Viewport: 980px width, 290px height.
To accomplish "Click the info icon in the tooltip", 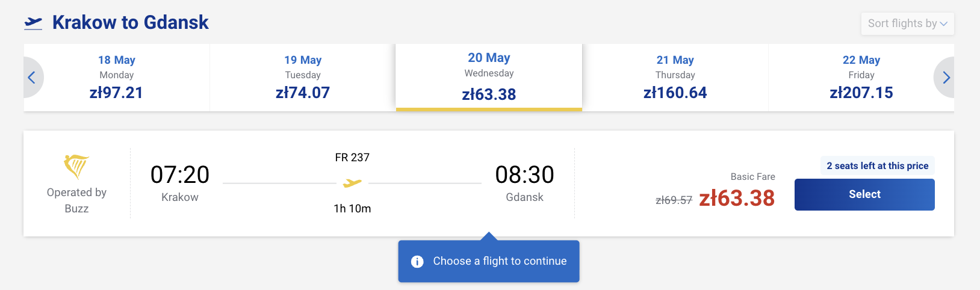I will click(417, 262).
